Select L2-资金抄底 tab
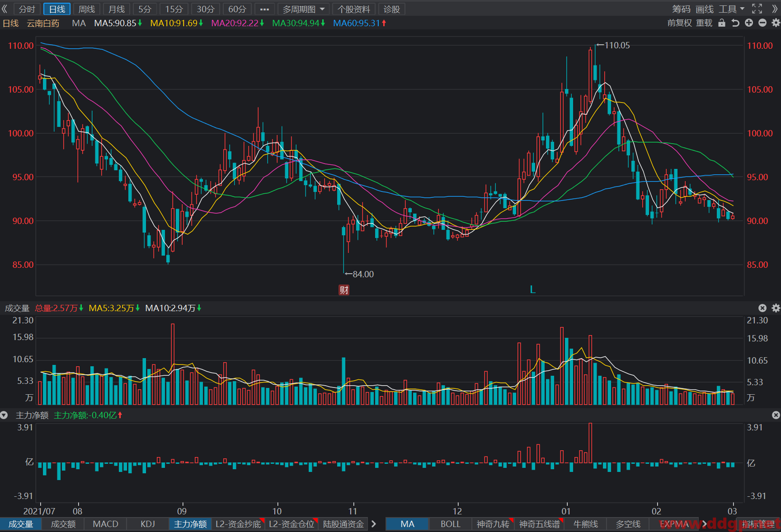The height and width of the screenshot is (532, 781). point(238,524)
